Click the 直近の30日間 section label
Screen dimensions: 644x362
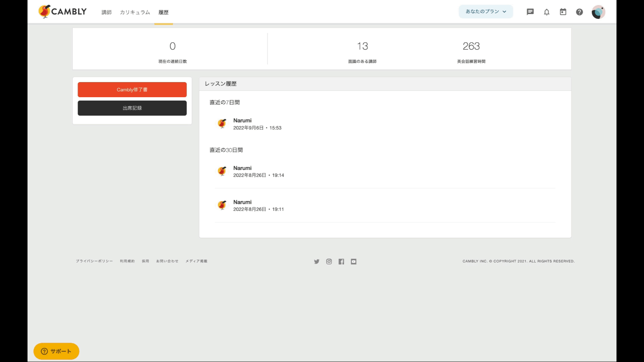click(x=226, y=150)
